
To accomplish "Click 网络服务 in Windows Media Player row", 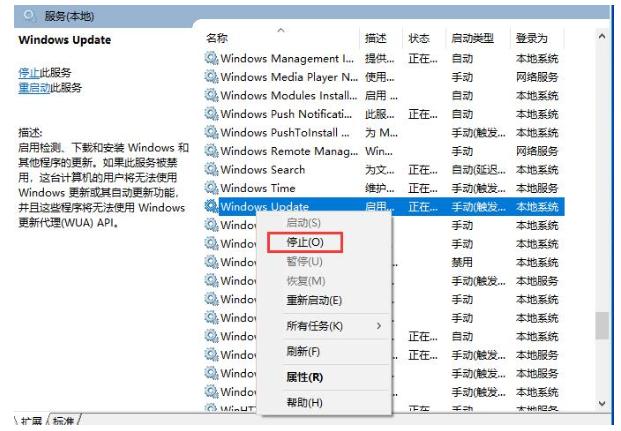I will 537,77.
